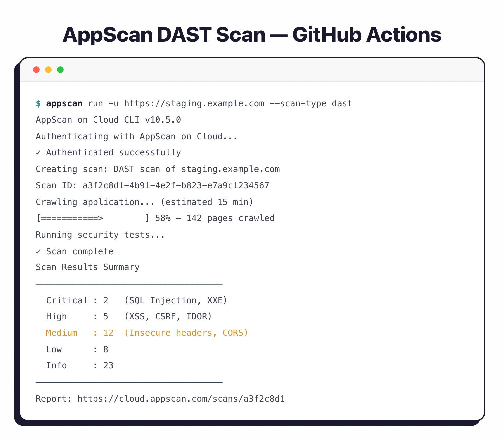
Task: Click the checkmark beside Authenticated successfully
Action: pos(38,152)
